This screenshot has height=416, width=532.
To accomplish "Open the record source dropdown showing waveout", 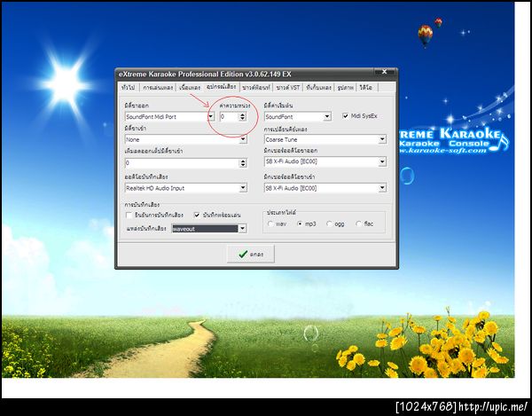I will coord(209,229).
